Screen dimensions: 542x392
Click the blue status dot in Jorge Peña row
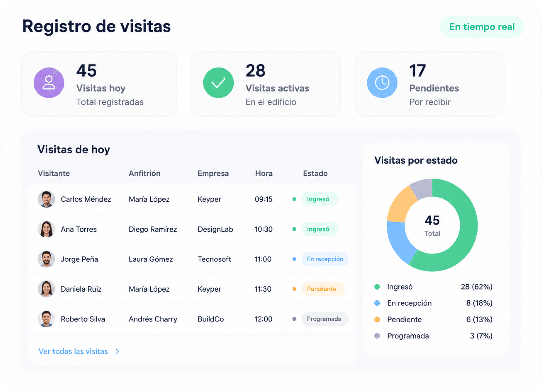(x=294, y=259)
